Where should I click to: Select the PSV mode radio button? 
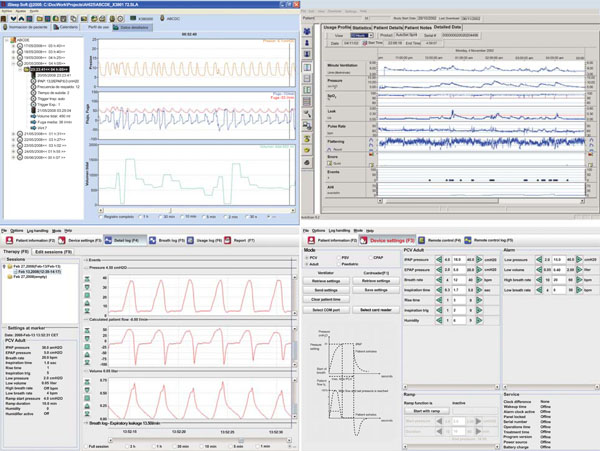[338, 258]
